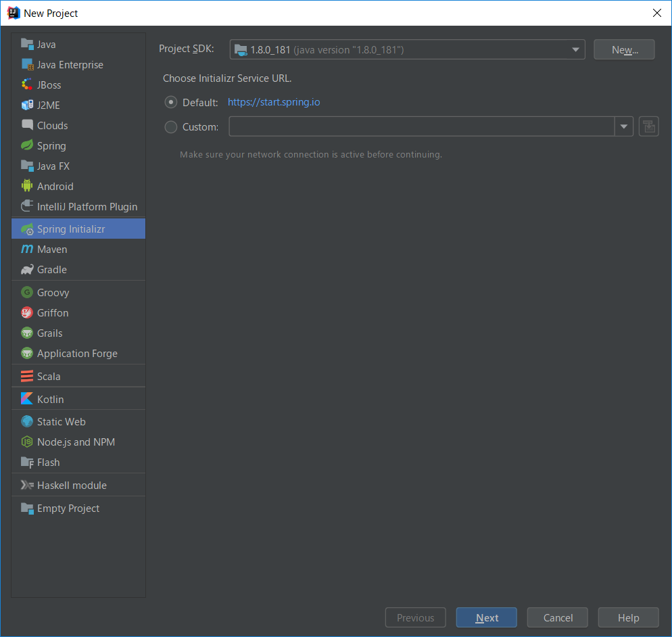Image resolution: width=672 pixels, height=637 pixels.
Task: Click the Groovy G icon
Action: pyautogui.click(x=27, y=292)
